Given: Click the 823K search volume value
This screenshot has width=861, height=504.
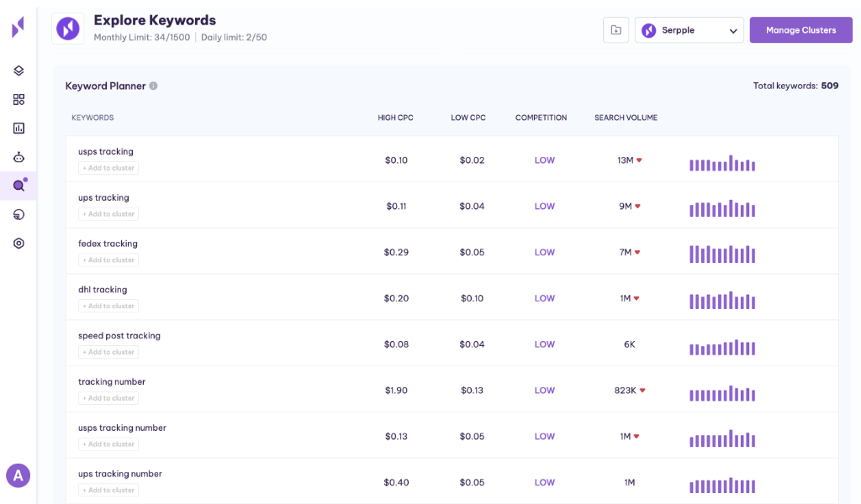Looking at the screenshot, I should tap(626, 391).
